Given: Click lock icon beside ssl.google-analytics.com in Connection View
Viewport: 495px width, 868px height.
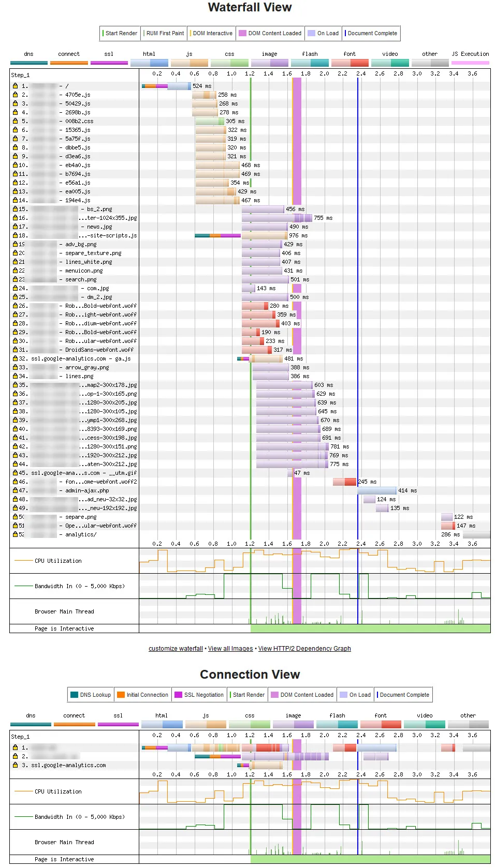Looking at the screenshot, I should tap(15, 765).
